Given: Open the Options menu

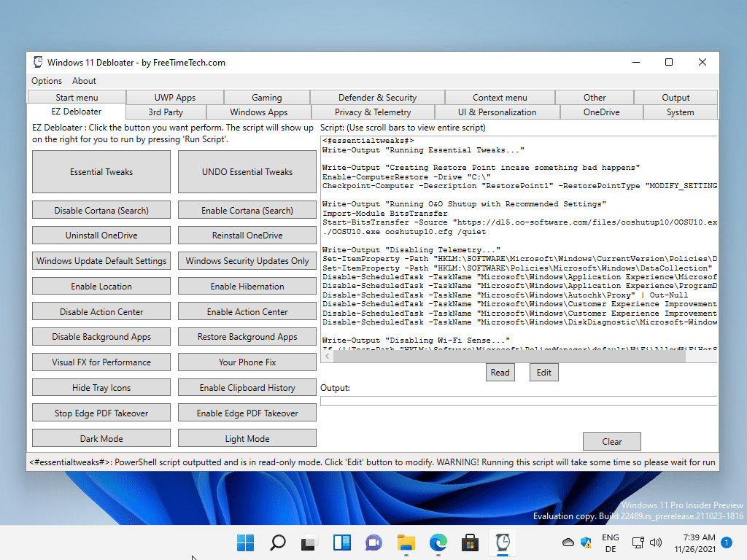Looking at the screenshot, I should (x=46, y=80).
